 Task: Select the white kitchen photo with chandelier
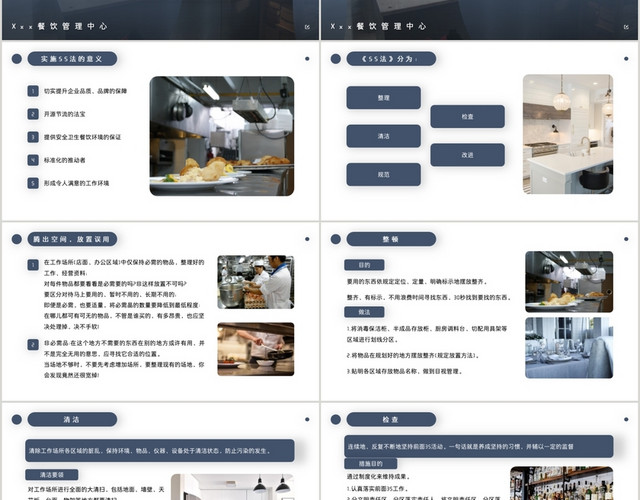tap(568, 134)
